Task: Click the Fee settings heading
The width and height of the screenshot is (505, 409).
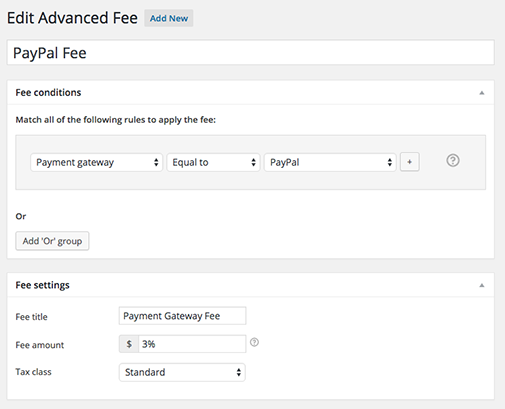Action: [x=43, y=285]
